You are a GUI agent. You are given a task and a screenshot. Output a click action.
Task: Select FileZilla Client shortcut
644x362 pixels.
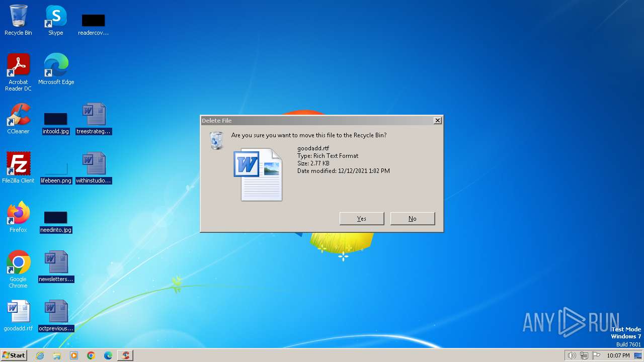tap(18, 168)
